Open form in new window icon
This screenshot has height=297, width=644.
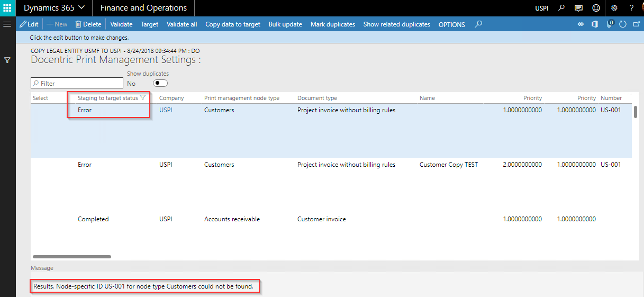[x=636, y=24]
